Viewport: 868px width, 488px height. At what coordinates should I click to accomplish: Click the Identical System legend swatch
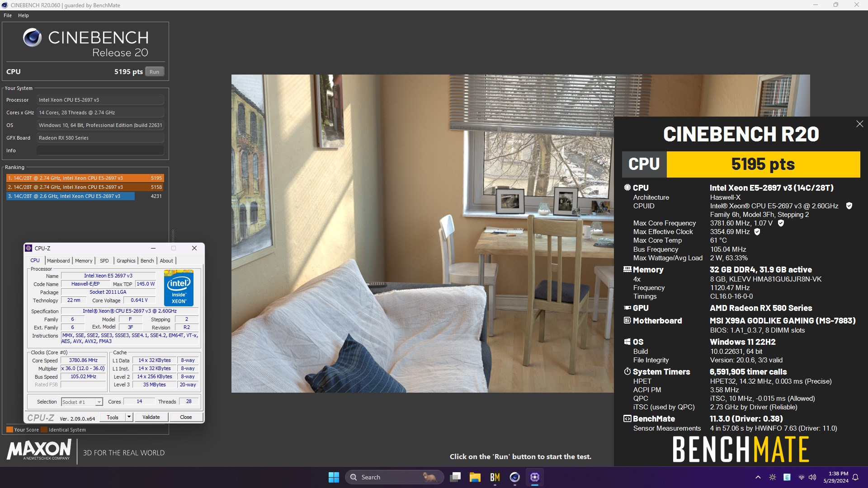click(x=44, y=430)
